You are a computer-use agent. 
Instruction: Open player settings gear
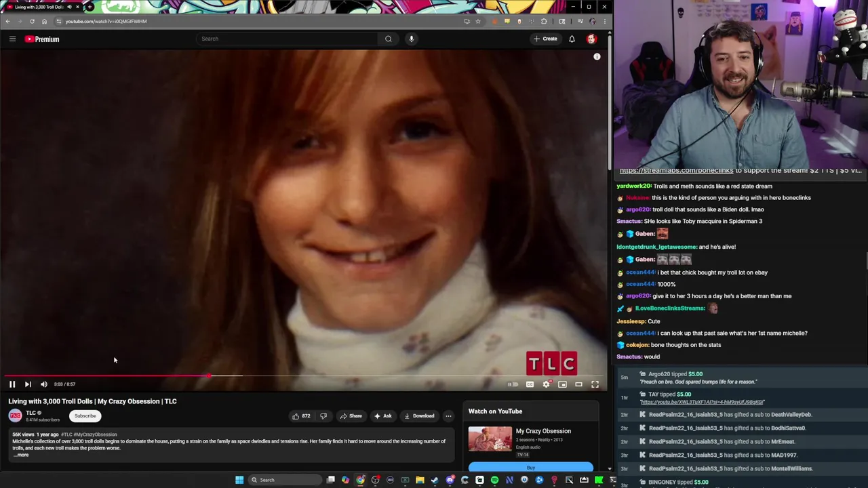(547, 384)
